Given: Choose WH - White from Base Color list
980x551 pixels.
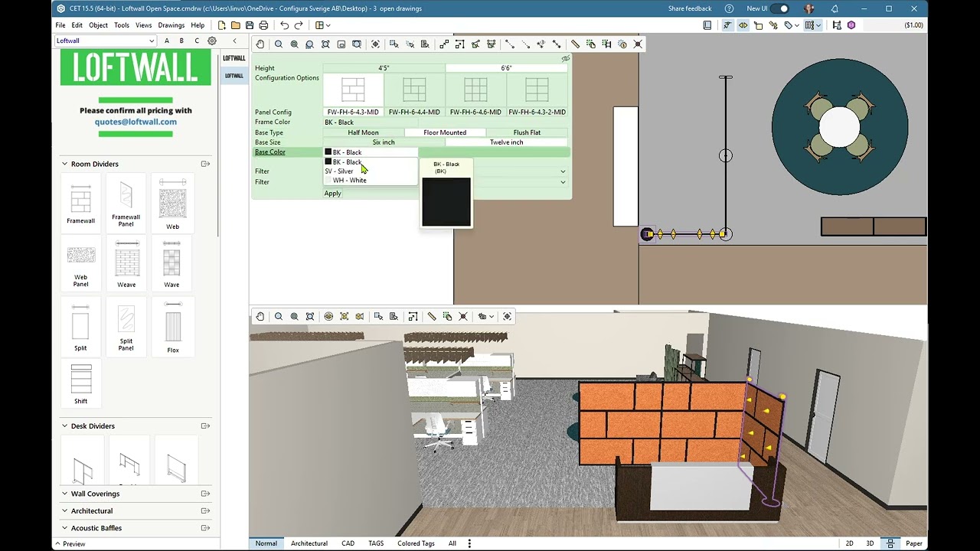Looking at the screenshot, I should pyautogui.click(x=371, y=181).
